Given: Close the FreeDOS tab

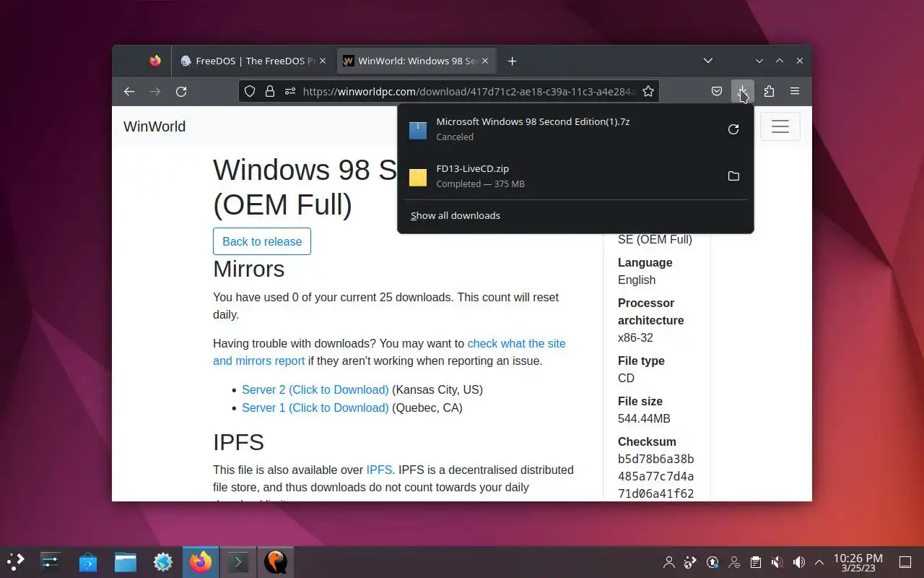Looking at the screenshot, I should tap(323, 61).
